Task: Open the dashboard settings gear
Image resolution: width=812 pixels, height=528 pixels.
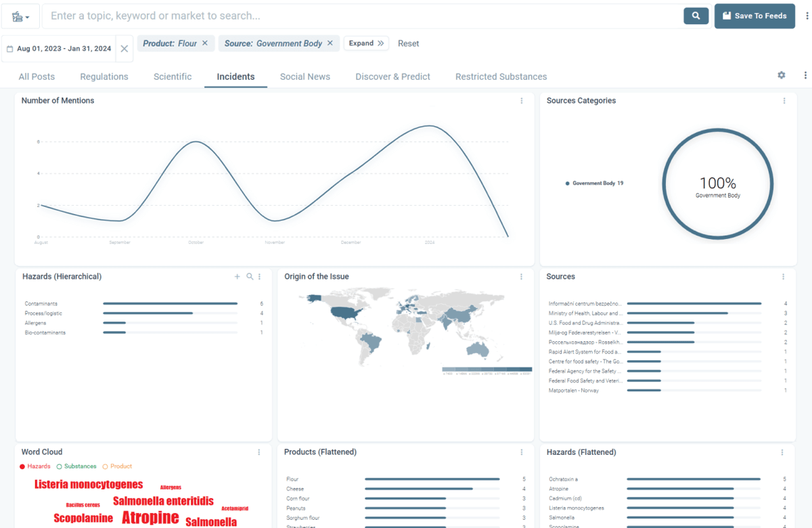Action: pyautogui.click(x=781, y=76)
